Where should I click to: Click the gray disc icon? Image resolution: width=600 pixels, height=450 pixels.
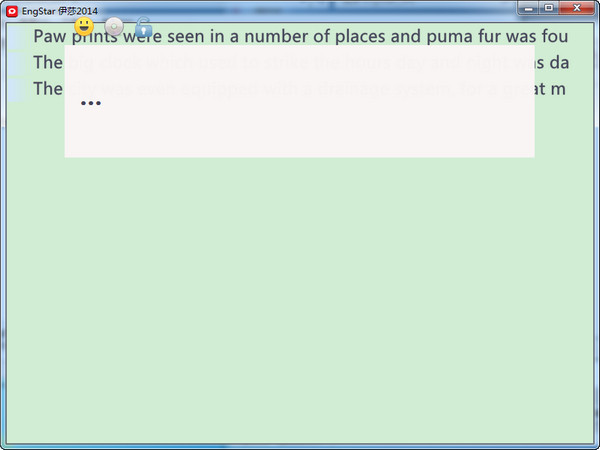click(115, 27)
